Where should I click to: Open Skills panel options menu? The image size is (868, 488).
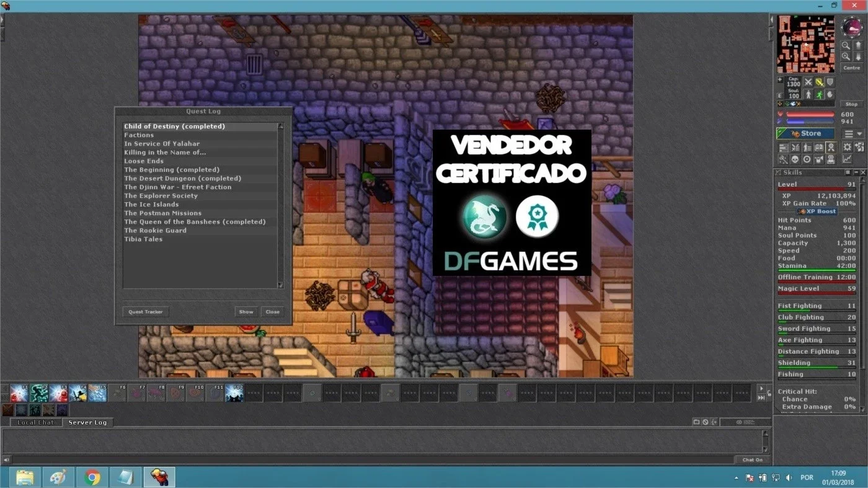847,172
